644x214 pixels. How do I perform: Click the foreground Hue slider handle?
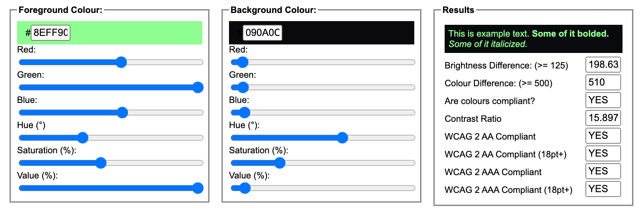83,138
